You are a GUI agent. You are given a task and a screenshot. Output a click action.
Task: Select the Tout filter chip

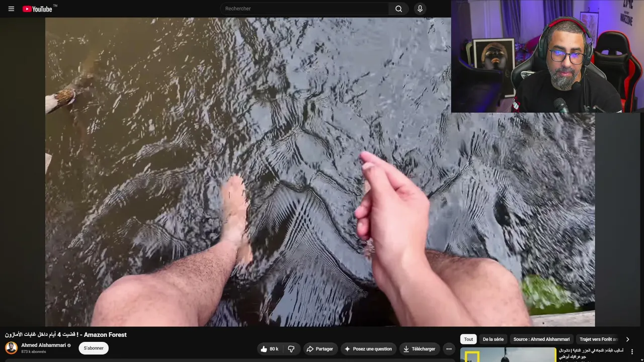(x=468, y=339)
